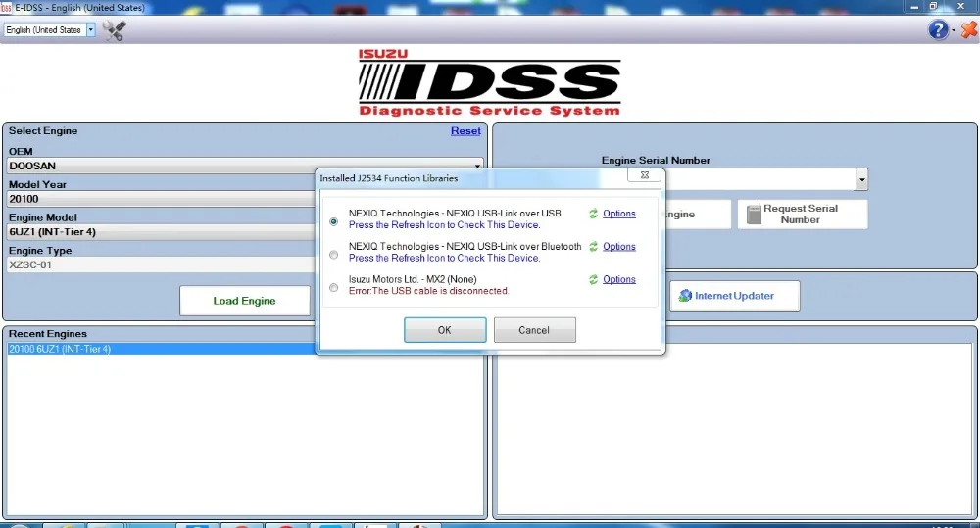
Task: Refresh the NEXIQ USB-Link over Bluetooth device
Action: tap(593, 247)
